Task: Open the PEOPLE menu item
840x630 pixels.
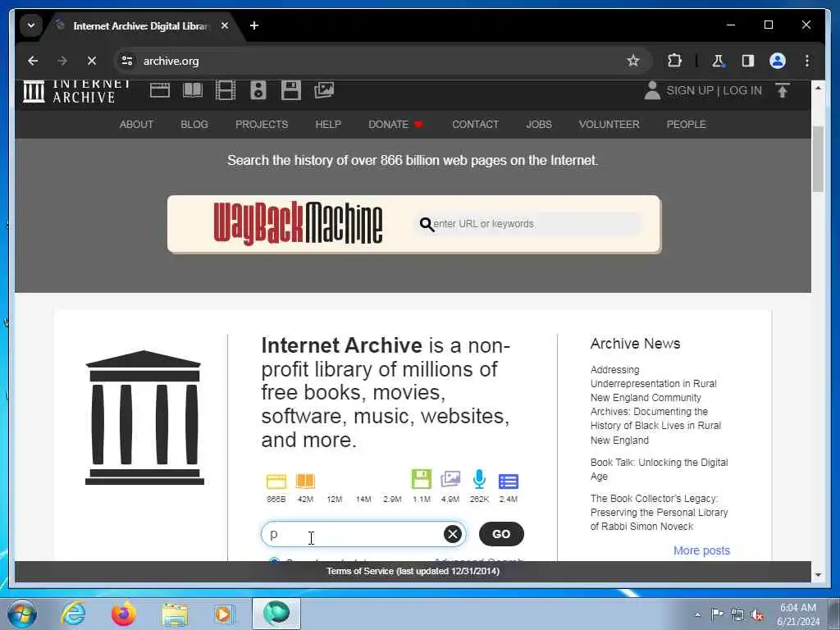Action: coord(686,125)
